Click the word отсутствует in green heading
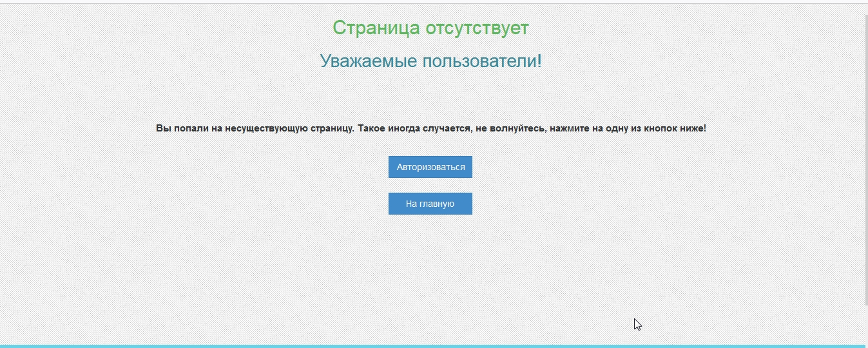This screenshot has height=348, width=868. (x=477, y=28)
